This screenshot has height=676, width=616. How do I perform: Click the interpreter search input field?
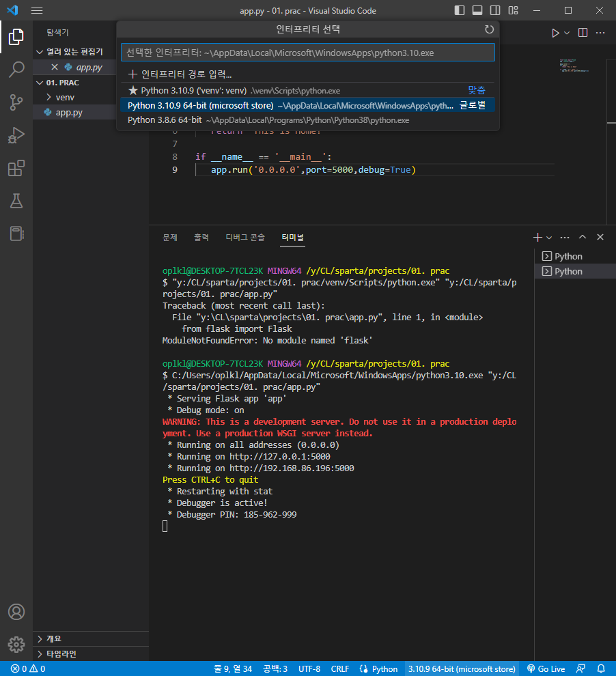[308, 53]
